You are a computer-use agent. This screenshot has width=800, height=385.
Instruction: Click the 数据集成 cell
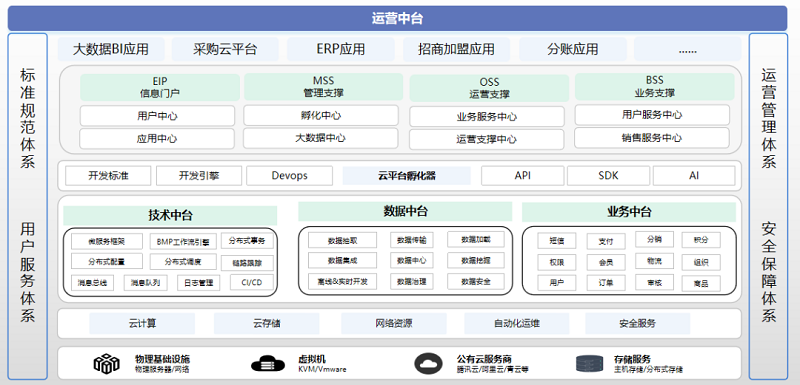click(x=342, y=261)
